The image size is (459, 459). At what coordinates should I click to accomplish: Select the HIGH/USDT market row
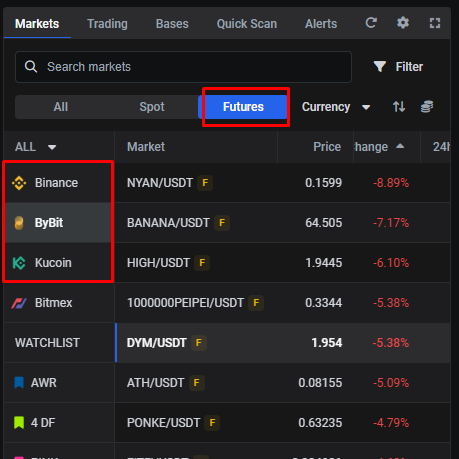[283, 263]
